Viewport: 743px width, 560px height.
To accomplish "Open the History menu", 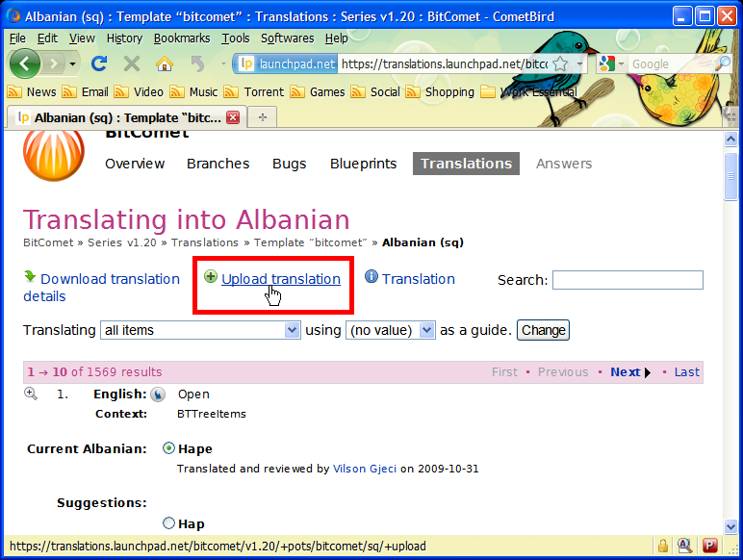I will (x=124, y=38).
